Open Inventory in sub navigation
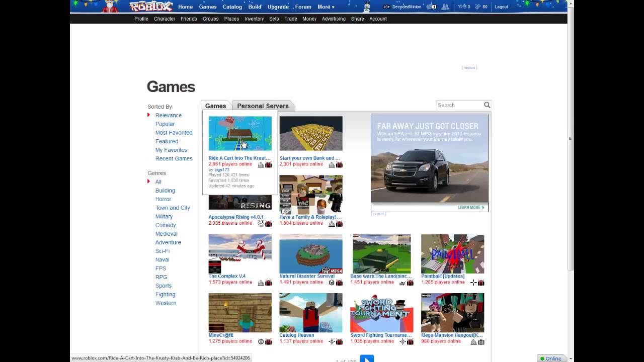The height and width of the screenshot is (362, 644). click(x=254, y=19)
